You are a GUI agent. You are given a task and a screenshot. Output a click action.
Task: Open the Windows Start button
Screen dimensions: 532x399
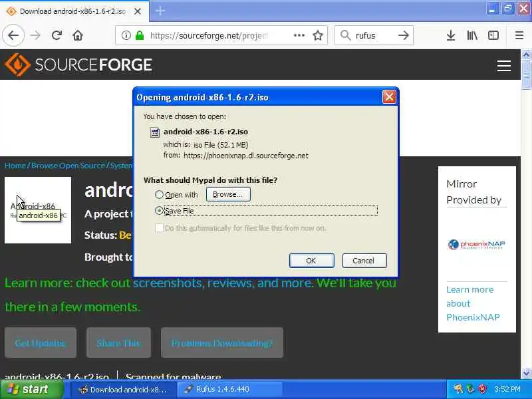[x=32, y=389]
